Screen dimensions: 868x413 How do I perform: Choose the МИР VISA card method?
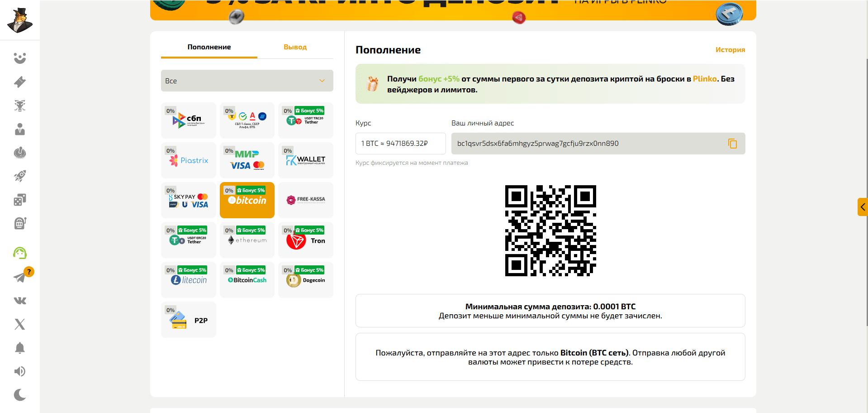(247, 160)
